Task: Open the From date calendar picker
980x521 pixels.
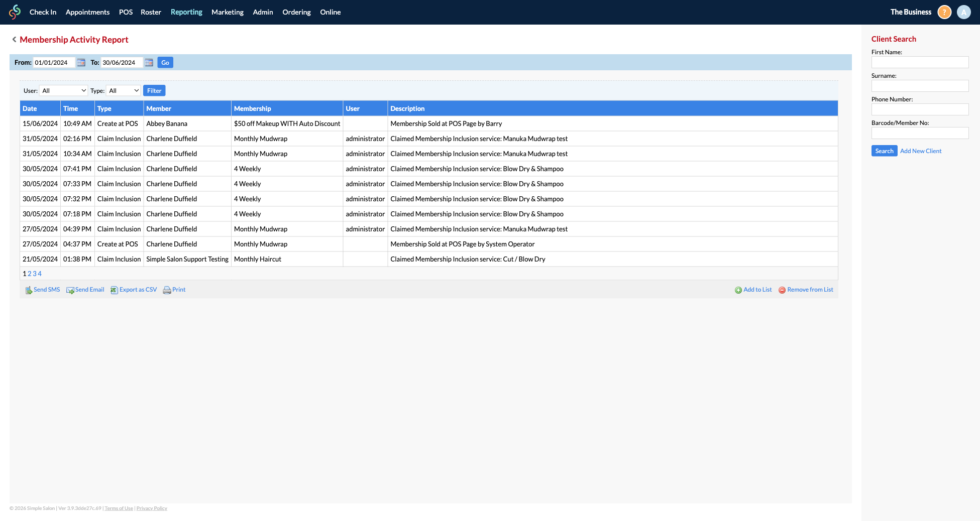Action: coord(81,63)
